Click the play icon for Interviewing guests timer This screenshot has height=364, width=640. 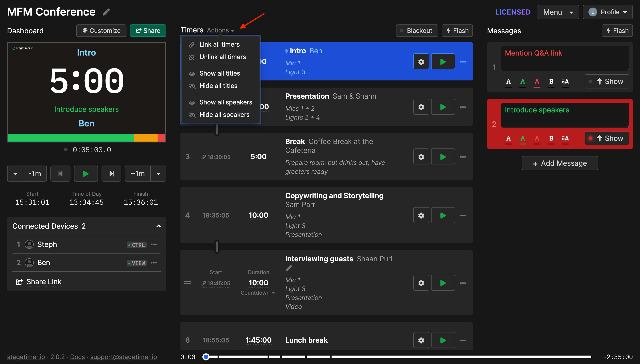click(x=443, y=283)
